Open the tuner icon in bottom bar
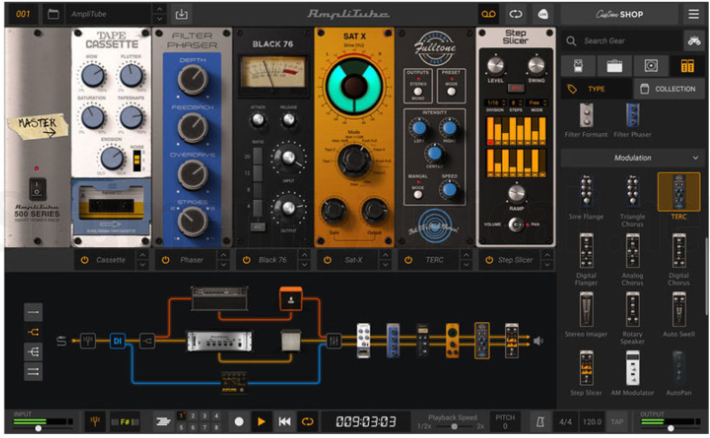710x438 pixels. pyautogui.click(x=95, y=422)
